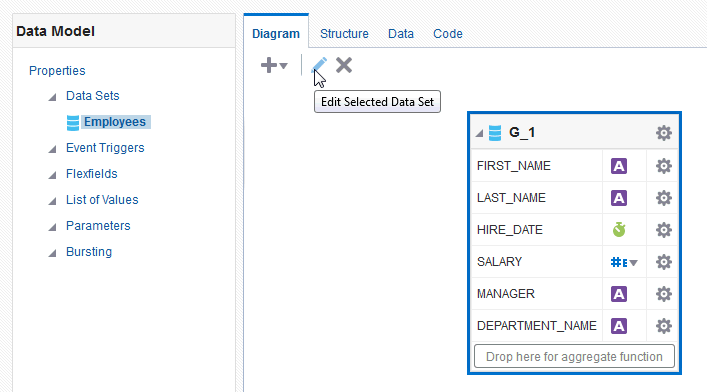The width and height of the screenshot is (707, 392).
Task: Open MANAGER properties gear
Action: coord(664,294)
